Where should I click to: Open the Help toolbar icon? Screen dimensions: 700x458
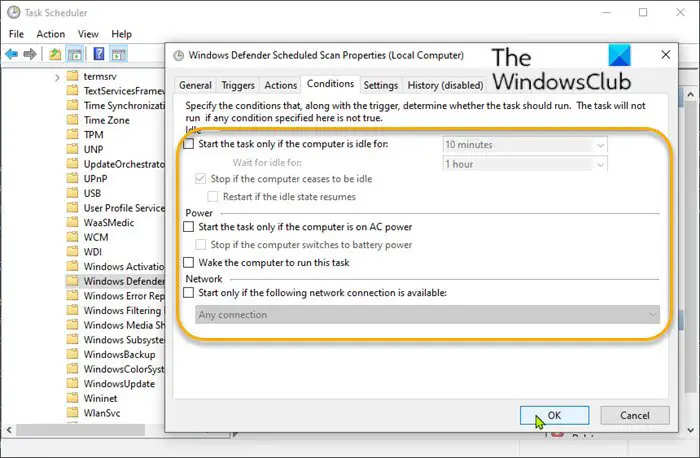[99, 54]
